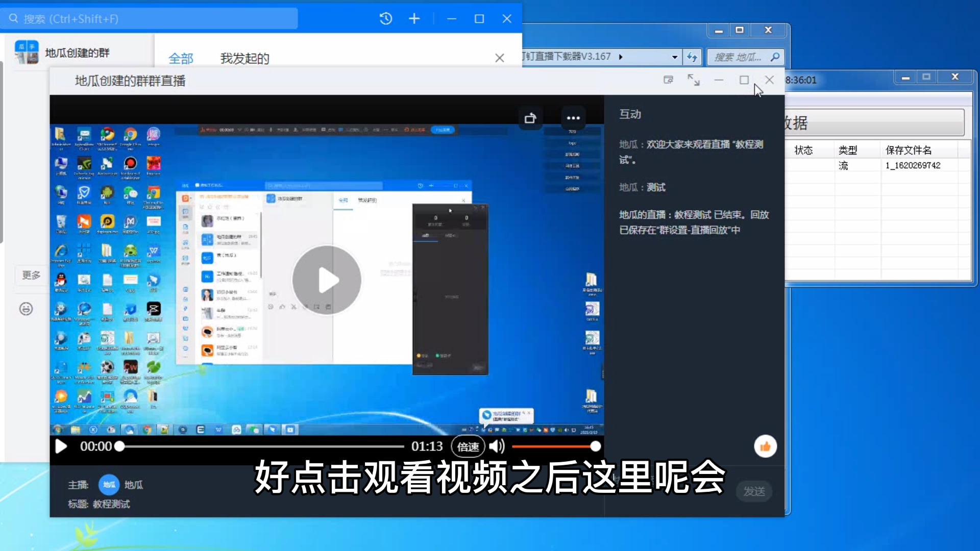This screenshot has height=551, width=980.
Task: Open the emoji smiley icon in sidebar
Action: pos(26,309)
